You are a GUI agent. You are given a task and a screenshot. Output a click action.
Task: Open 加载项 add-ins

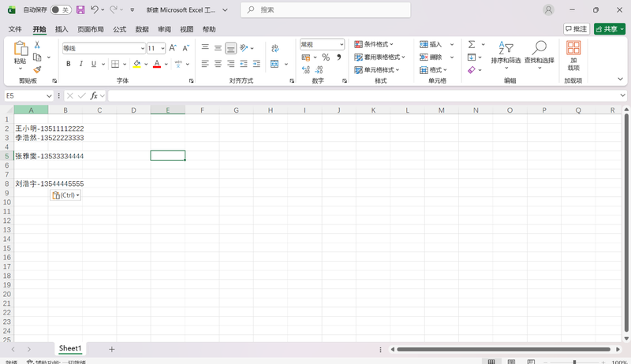[573, 55]
